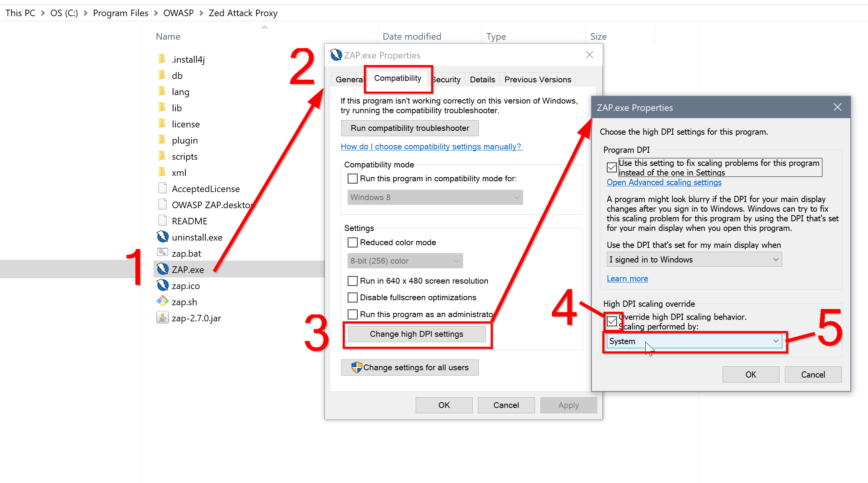Select the zap.sh script icon
Image resolution: width=868 pixels, height=483 pixels.
coord(162,301)
